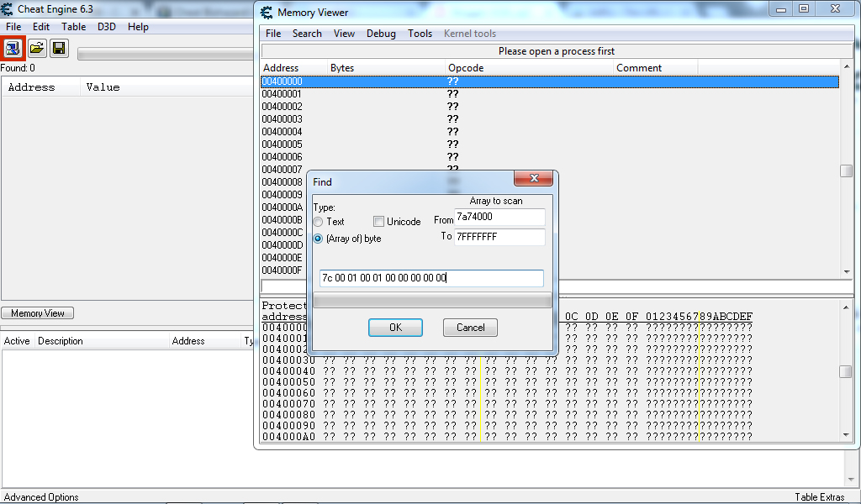
Task: Click the Comment column header
Action: [656, 68]
